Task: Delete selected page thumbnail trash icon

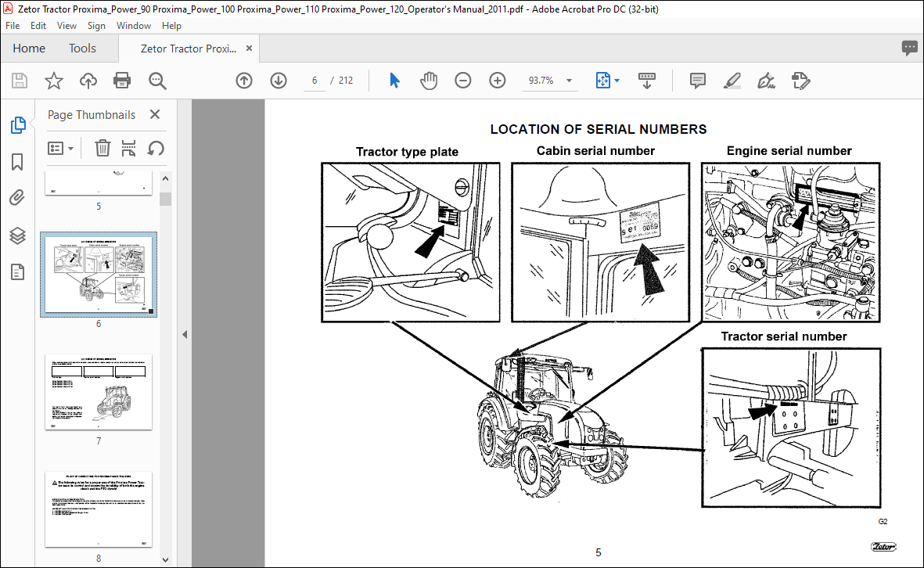Action: 102,148
